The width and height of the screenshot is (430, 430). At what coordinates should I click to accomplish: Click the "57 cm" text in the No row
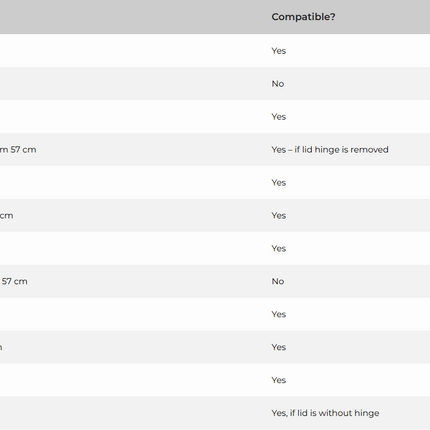pyautogui.click(x=14, y=281)
